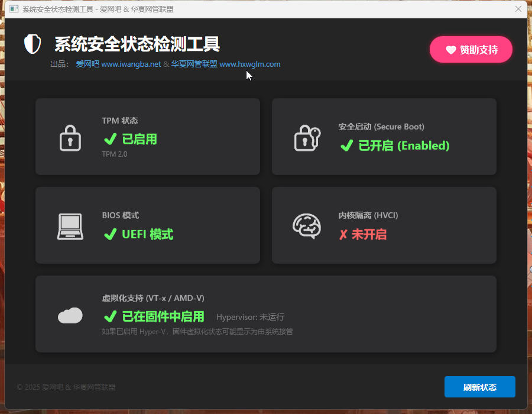Click the heart icon inside 赞助支持
Screen dimensions: 532x414
tap(451, 49)
